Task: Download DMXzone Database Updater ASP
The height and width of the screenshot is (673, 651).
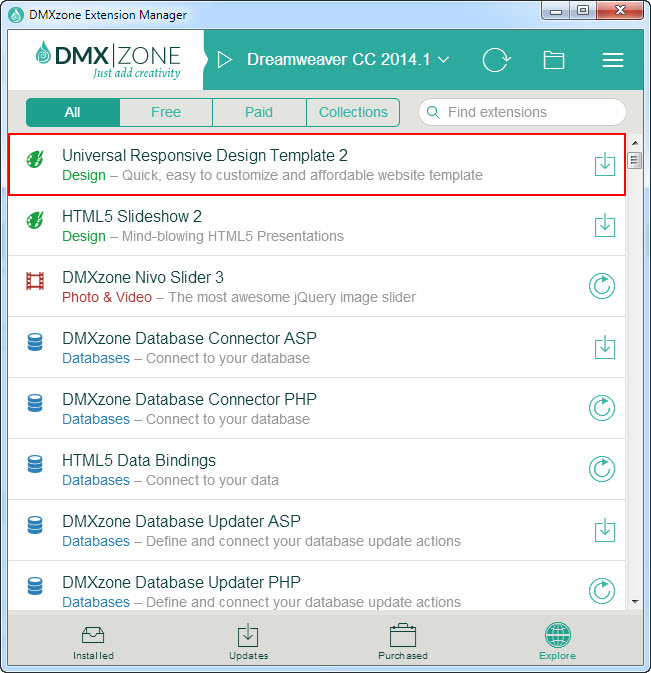Action: tap(605, 530)
